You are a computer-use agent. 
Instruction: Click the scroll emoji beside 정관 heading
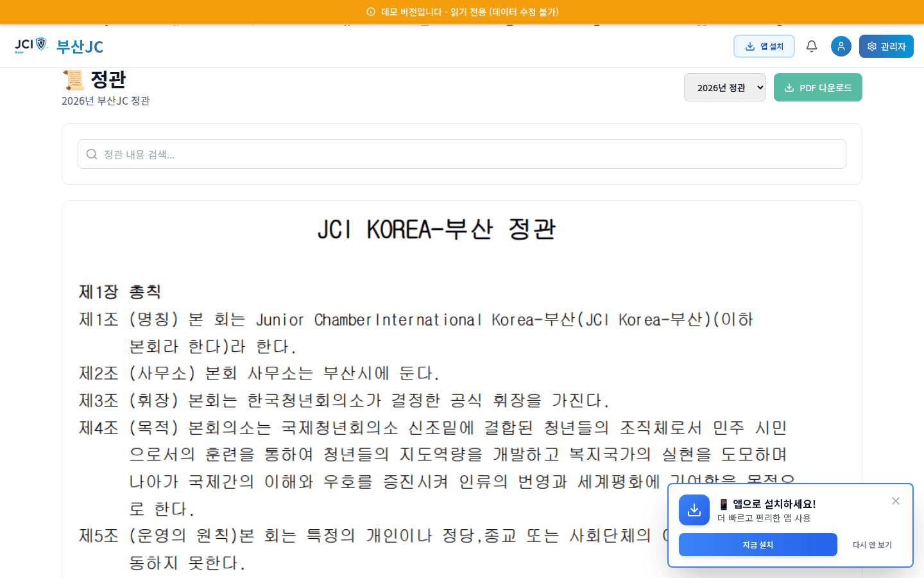click(73, 80)
